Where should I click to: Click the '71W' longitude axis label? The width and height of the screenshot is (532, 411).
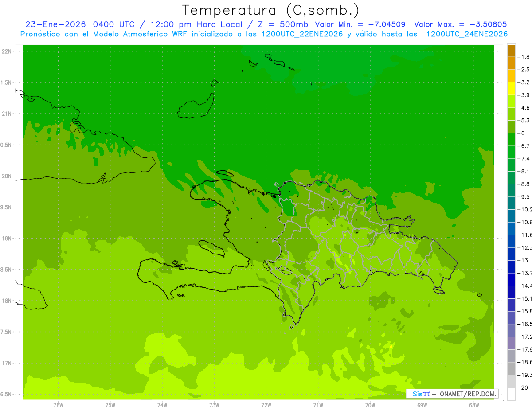318,405
